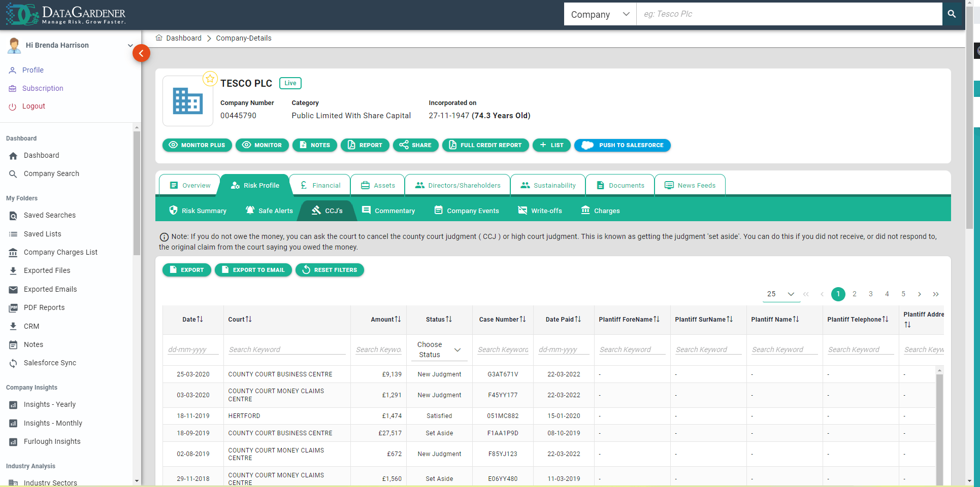Select the Company Events sub-tab

coord(467,211)
